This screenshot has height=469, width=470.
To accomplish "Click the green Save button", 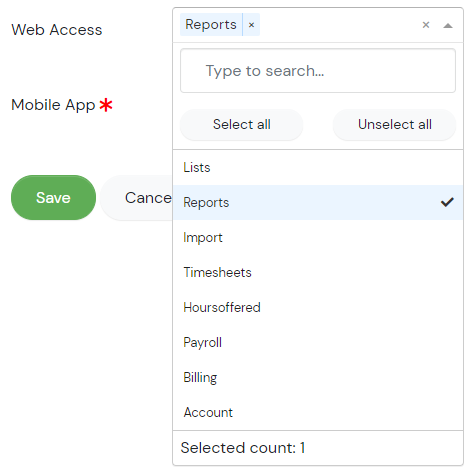I will (53, 198).
